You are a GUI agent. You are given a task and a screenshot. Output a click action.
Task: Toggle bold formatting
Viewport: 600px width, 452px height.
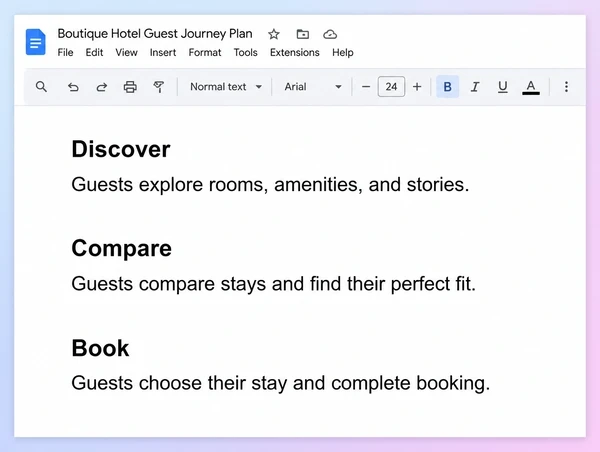(x=447, y=87)
